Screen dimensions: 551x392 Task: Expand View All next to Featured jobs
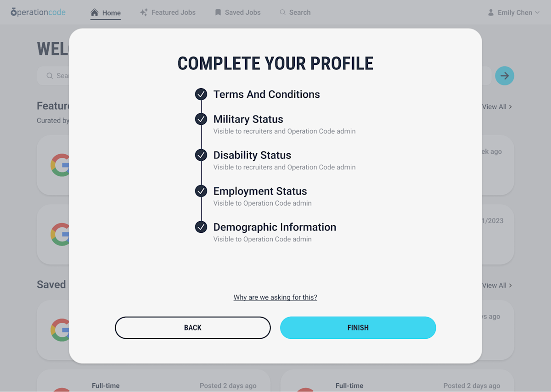pos(497,106)
